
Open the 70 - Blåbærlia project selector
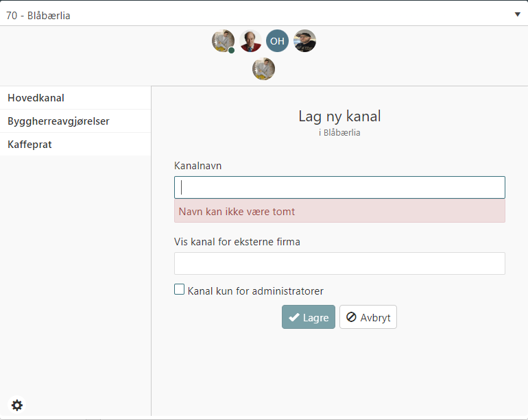[x=261, y=14]
